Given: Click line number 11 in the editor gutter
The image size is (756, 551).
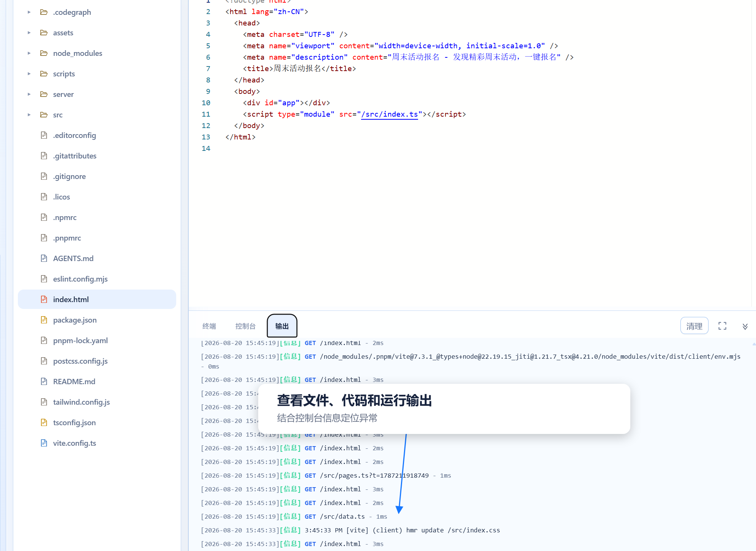Looking at the screenshot, I should [206, 114].
